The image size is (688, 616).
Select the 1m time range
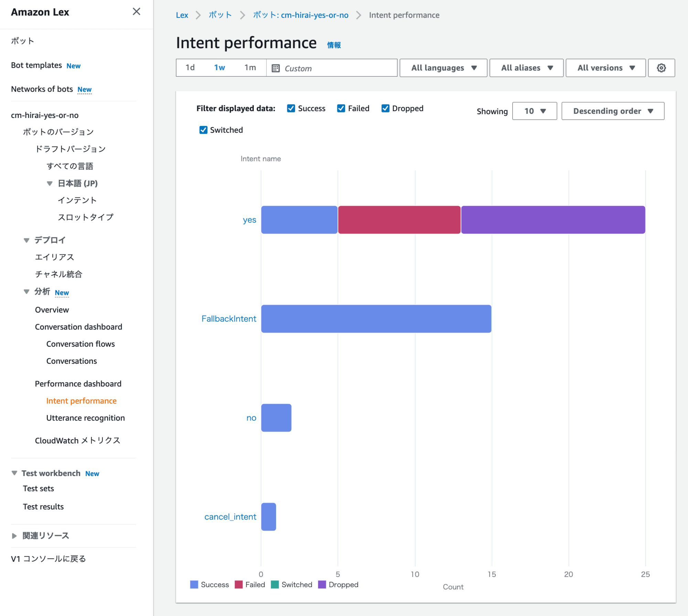coord(250,68)
